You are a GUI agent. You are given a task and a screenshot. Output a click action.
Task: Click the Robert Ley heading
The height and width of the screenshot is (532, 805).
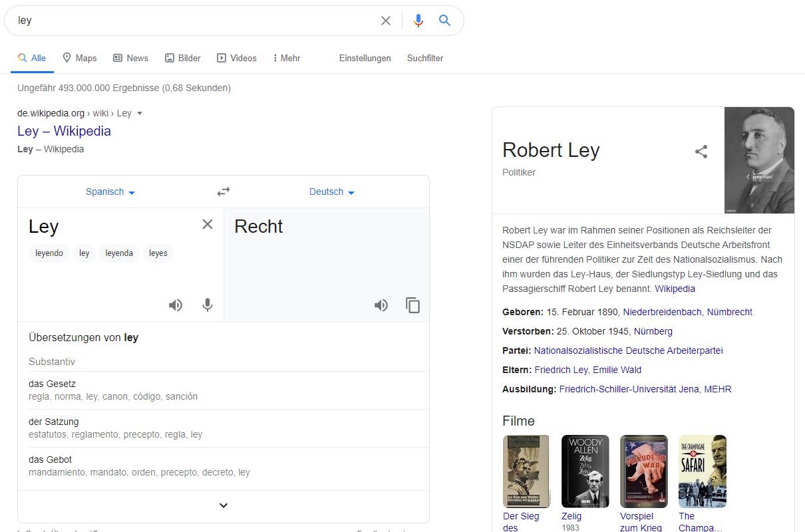(x=551, y=150)
